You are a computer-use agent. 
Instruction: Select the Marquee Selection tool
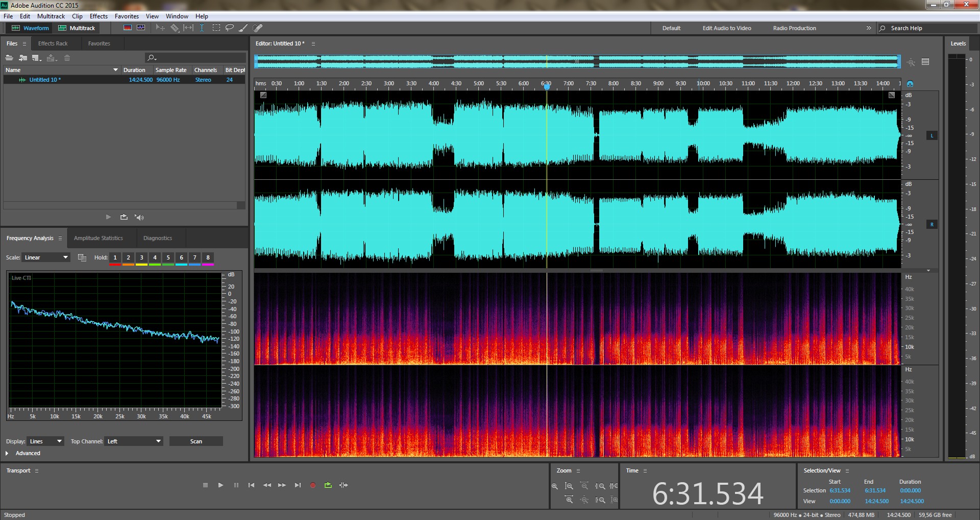point(216,28)
